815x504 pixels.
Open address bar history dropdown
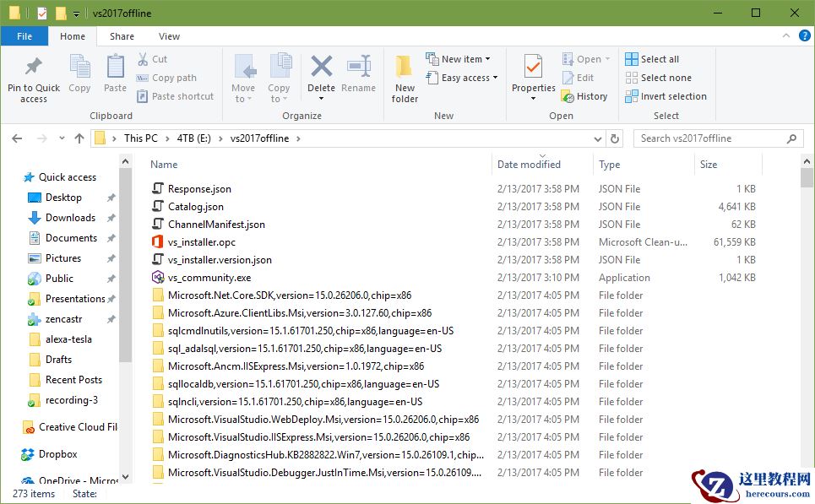[x=598, y=138]
